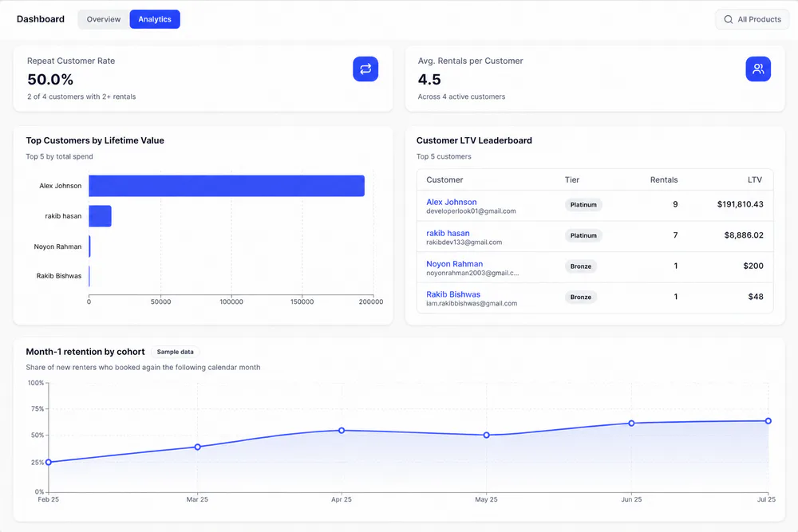Image resolution: width=798 pixels, height=532 pixels.
Task: Open Alex Johnson customer link
Action: click(452, 202)
